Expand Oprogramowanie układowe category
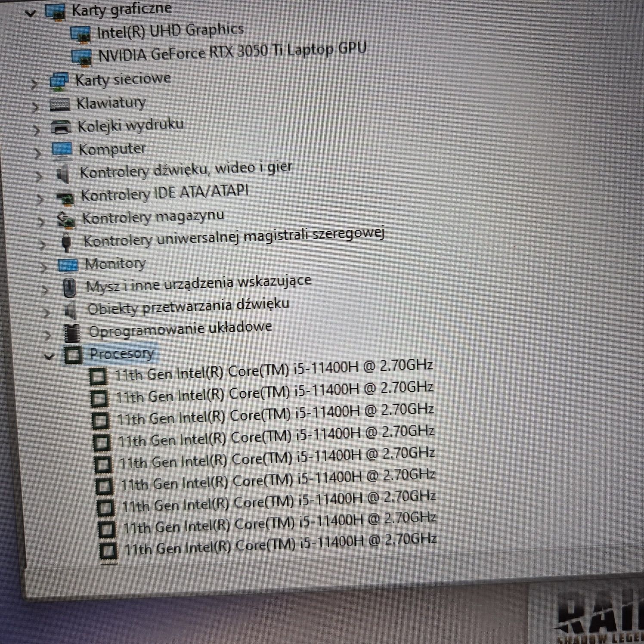The width and height of the screenshot is (644, 644). (48, 334)
